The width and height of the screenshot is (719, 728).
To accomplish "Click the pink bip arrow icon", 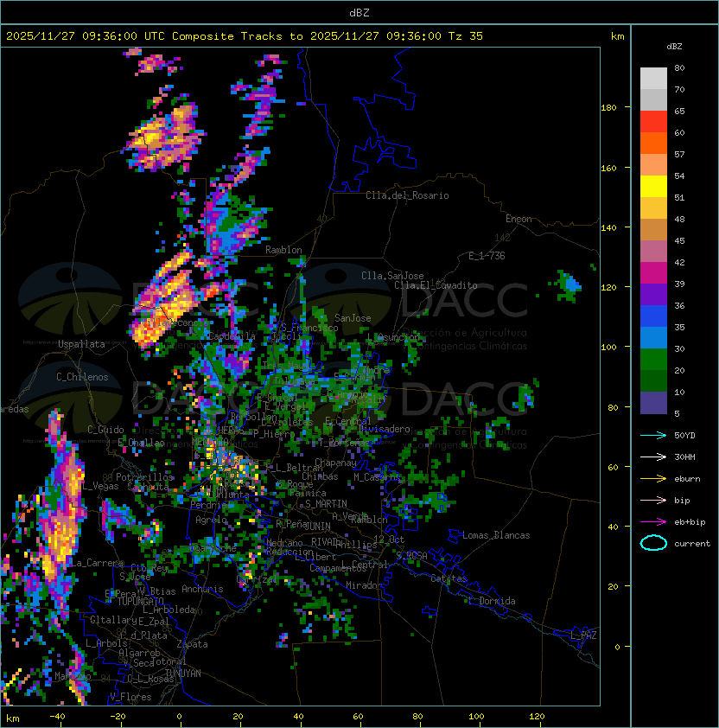I will point(653,500).
